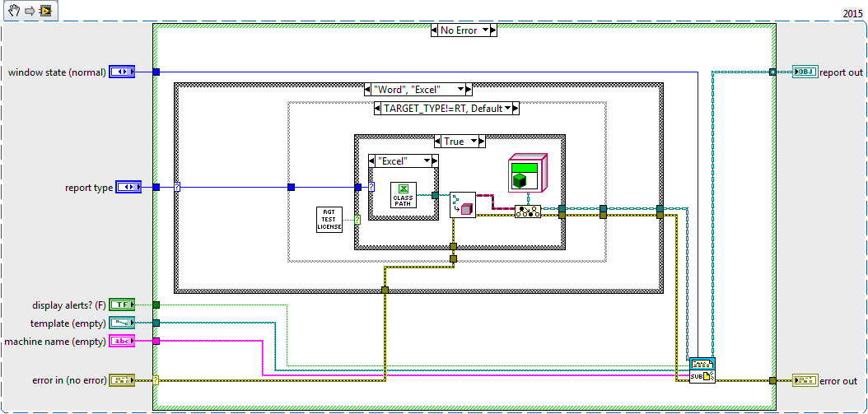Select the Get LV Class Default Value node
Viewport: 868px width, 414px height.
[x=463, y=205]
